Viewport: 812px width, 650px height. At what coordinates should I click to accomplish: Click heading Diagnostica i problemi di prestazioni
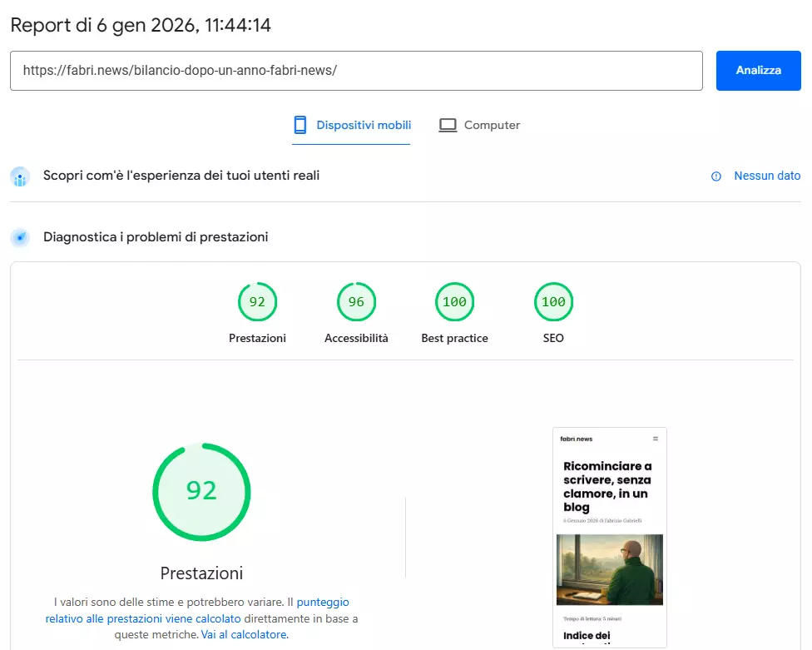click(x=156, y=237)
